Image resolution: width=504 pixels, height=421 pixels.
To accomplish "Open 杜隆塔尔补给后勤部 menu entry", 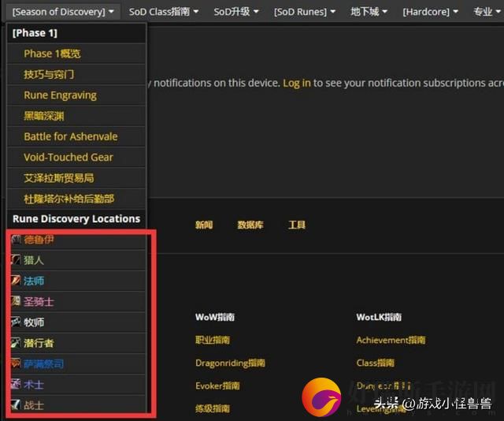I will click(x=76, y=199).
